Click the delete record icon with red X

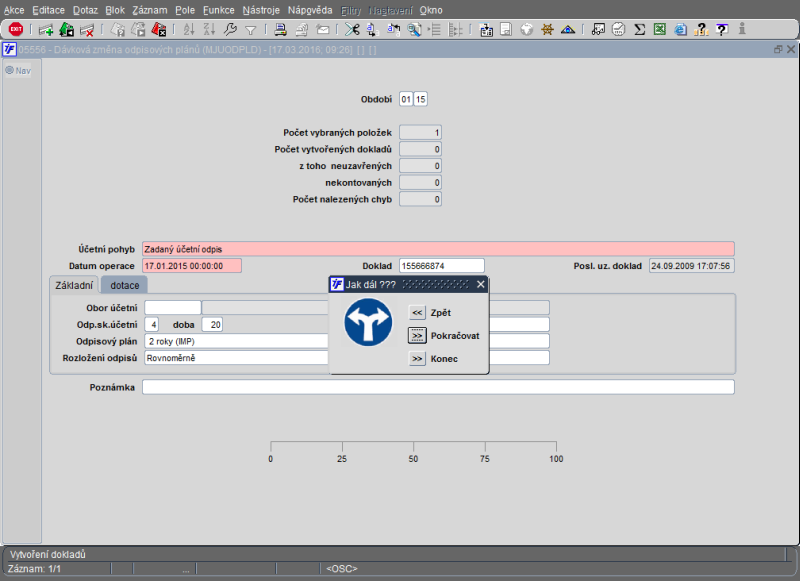coord(87,30)
